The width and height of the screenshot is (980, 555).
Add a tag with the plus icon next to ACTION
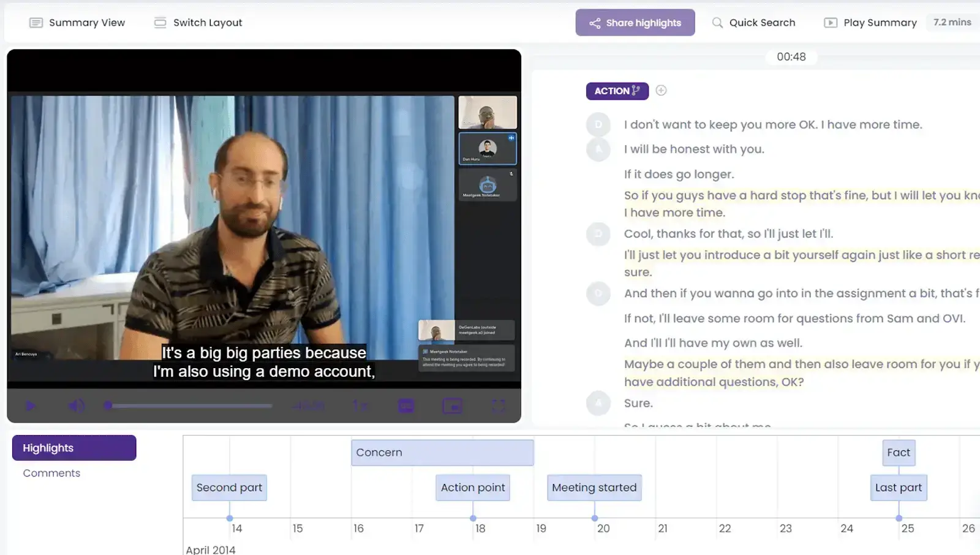click(x=661, y=91)
